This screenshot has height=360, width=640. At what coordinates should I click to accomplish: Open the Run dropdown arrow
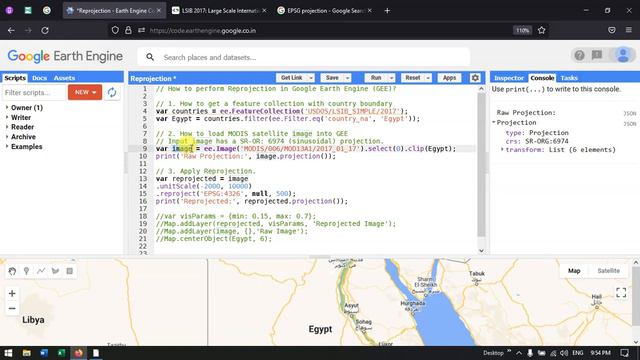point(391,78)
